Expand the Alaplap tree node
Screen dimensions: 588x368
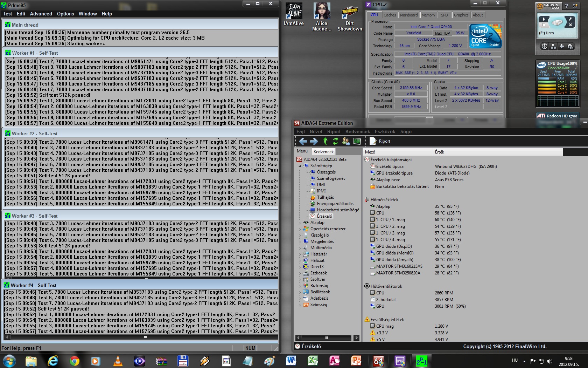pyautogui.click(x=300, y=223)
